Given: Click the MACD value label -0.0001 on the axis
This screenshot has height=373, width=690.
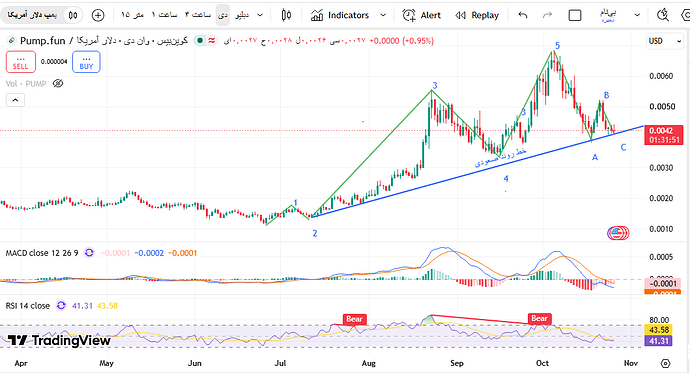Looking at the screenshot, I should pos(664,283).
